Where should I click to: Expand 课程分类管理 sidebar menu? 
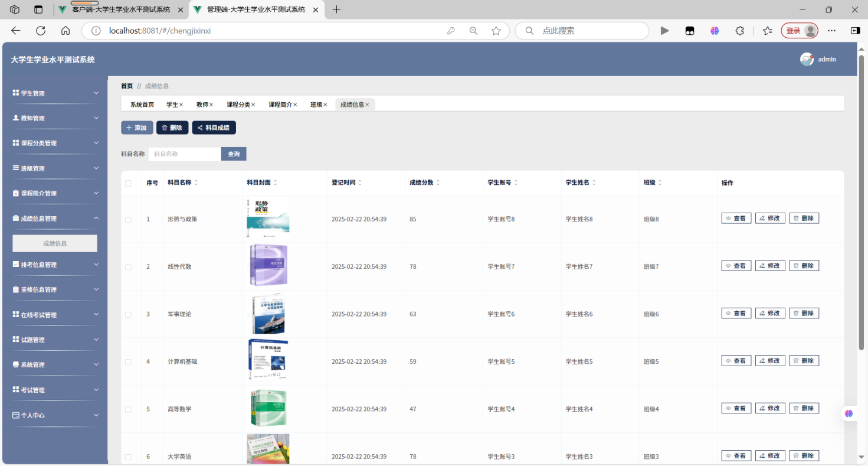[x=55, y=143]
